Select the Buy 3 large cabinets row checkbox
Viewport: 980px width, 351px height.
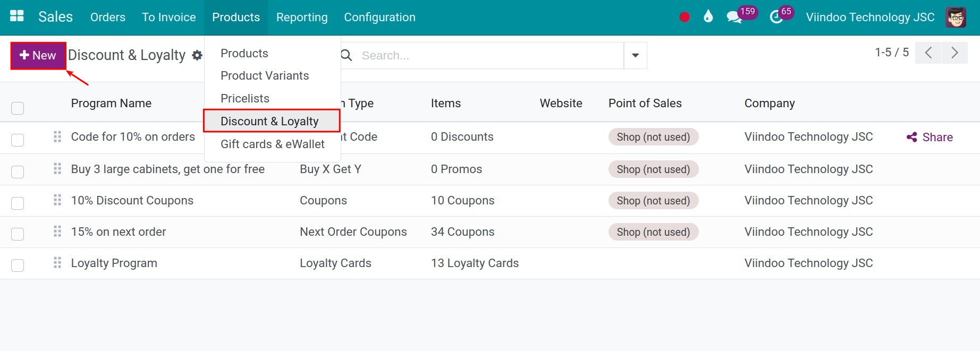click(18, 172)
